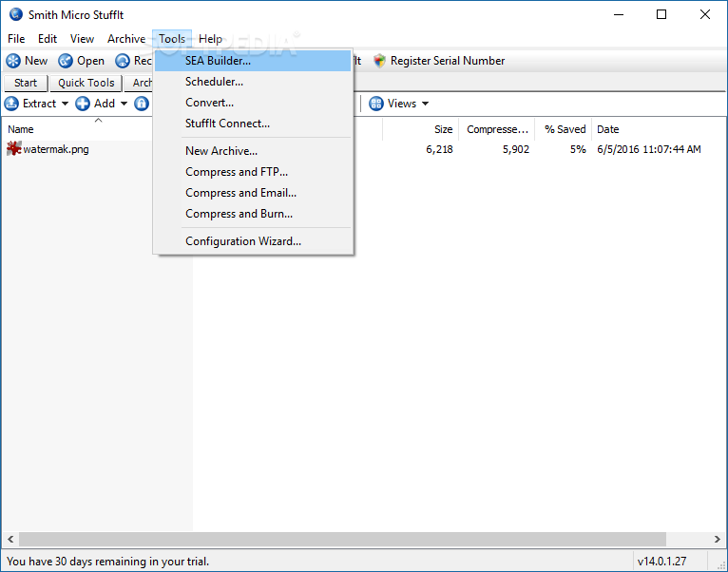Sort by the Date column header
This screenshot has width=728, height=572.
click(660, 129)
